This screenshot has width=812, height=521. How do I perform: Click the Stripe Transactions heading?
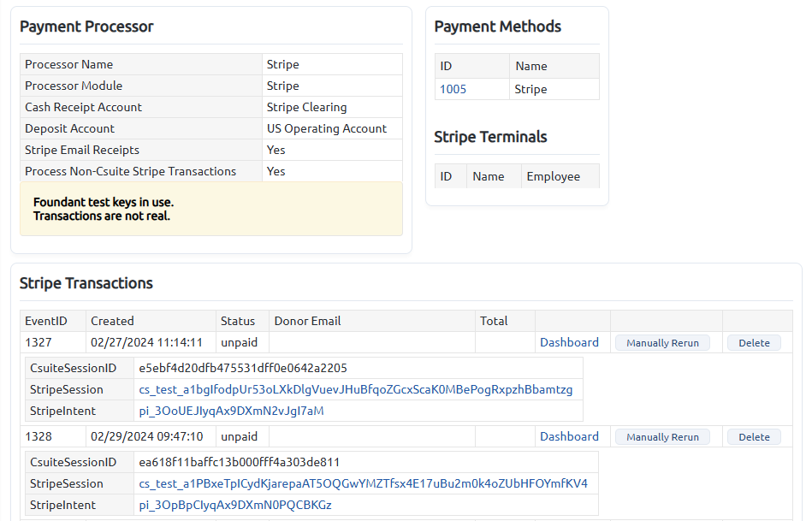[86, 283]
